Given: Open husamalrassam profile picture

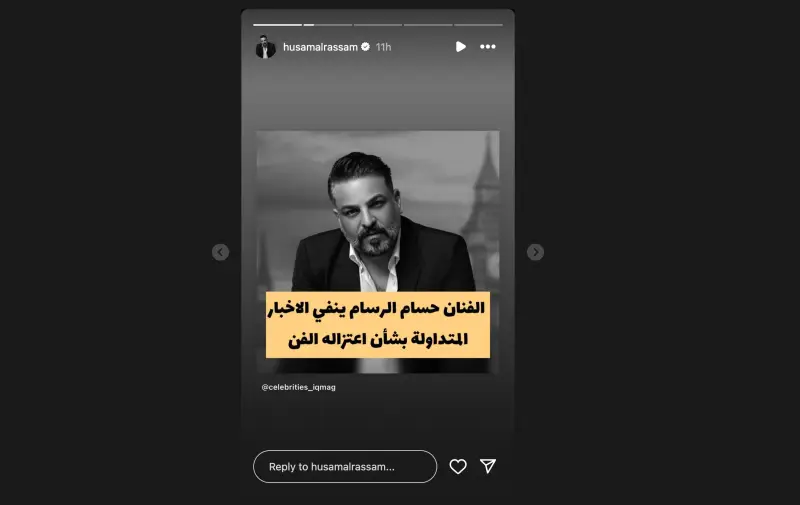Looking at the screenshot, I should 265,47.
